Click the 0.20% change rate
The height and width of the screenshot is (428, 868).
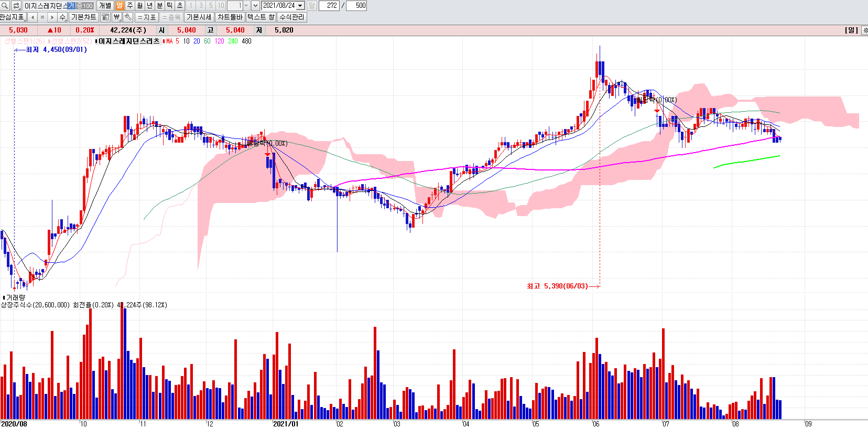(85, 30)
